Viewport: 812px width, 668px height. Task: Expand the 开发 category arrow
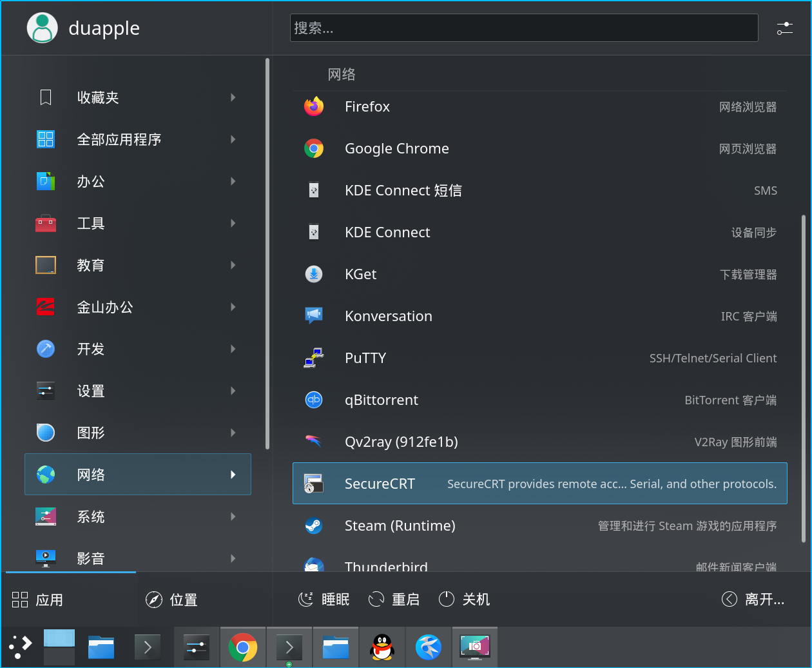pyautogui.click(x=233, y=349)
